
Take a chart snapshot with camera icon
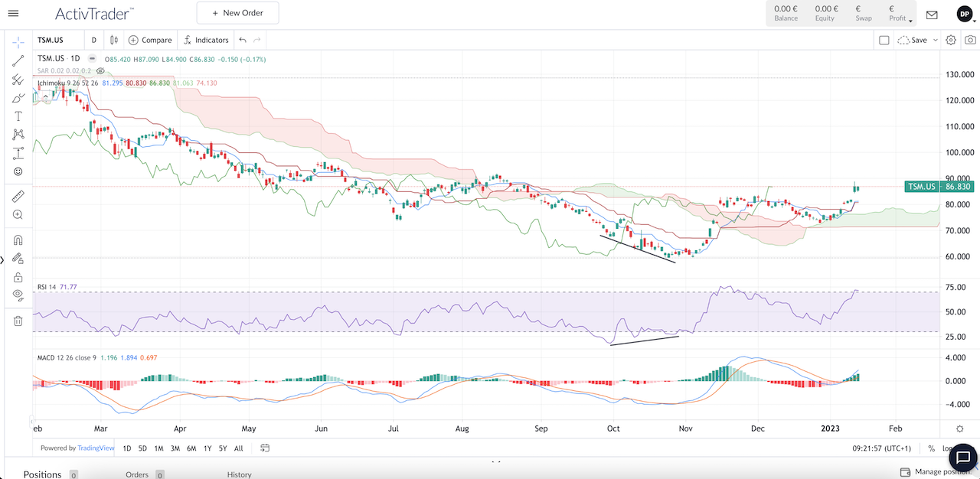970,40
